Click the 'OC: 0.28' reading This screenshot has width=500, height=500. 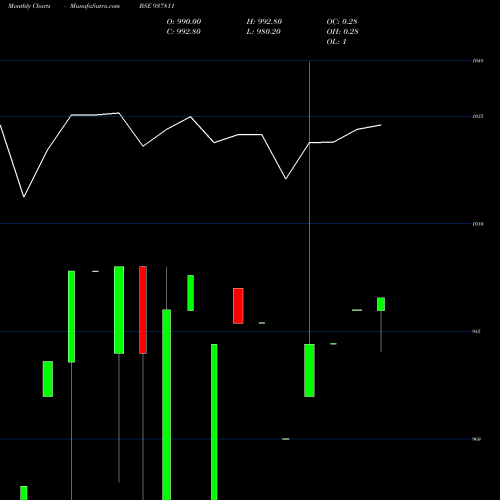coord(342,22)
